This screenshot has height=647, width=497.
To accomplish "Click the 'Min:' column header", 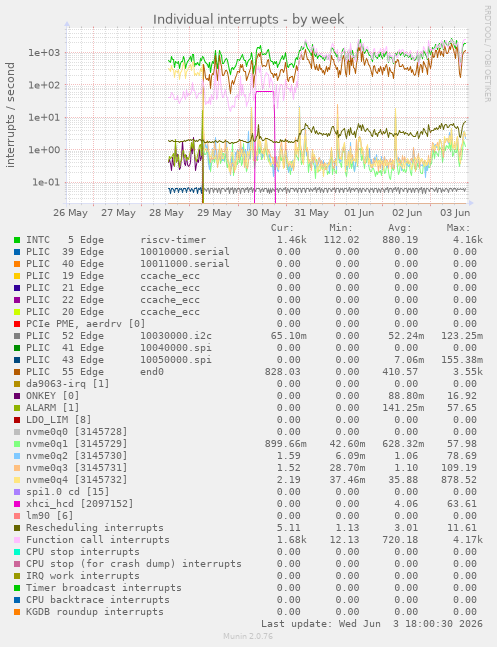I will tap(341, 228).
